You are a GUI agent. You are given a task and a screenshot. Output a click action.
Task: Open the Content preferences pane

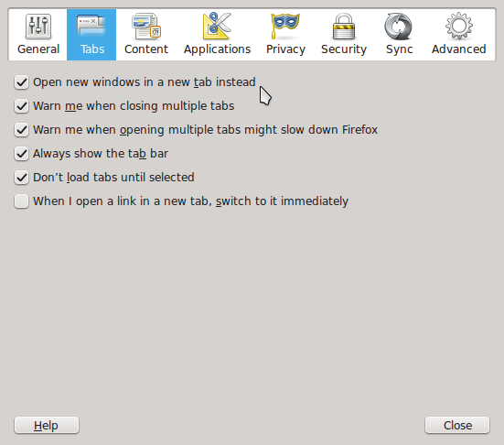[146, 35]
